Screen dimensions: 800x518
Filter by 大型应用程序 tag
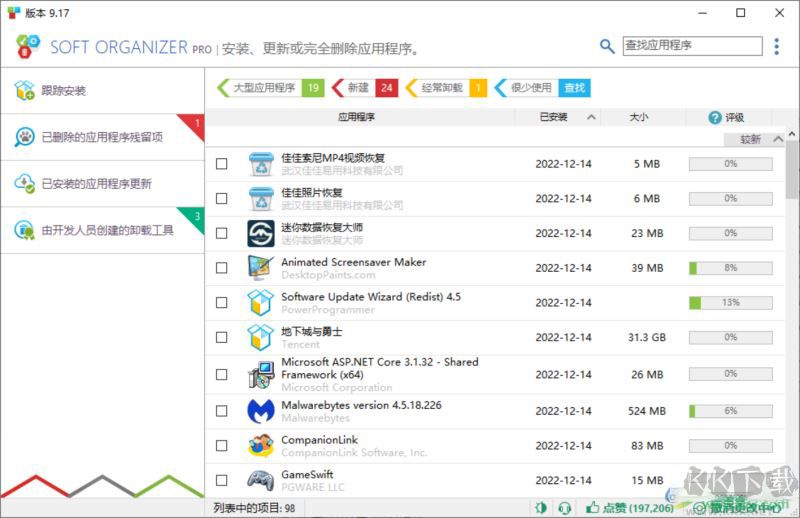(264, 88)
